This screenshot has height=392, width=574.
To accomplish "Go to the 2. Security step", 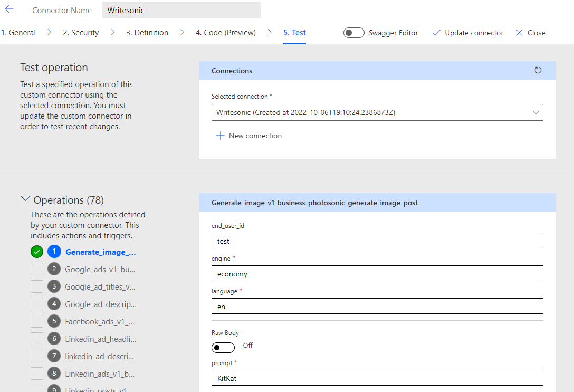I will (x=81, y=33).
